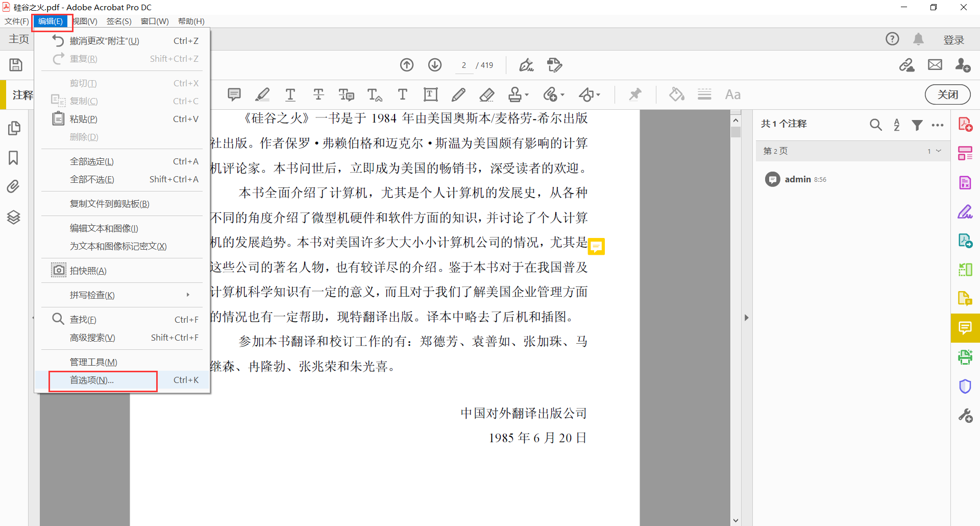The height and width of the screenshot is (526, 980).
Task: Click the 登录 sign-in link
Action: [x=953, y=39]
